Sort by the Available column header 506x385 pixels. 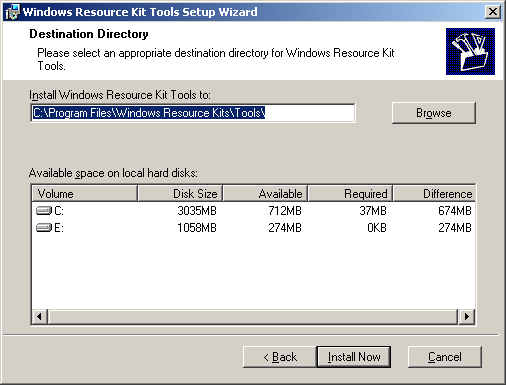click(x=265, y=193)
